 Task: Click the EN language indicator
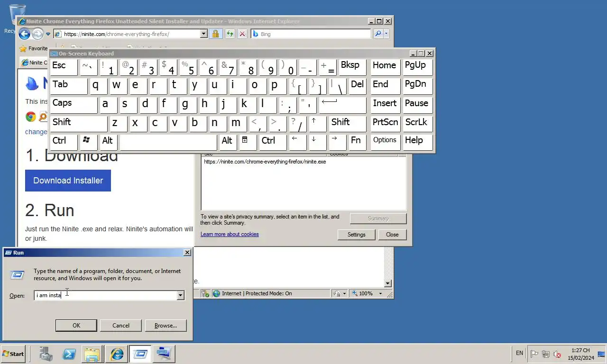point(520,353)
